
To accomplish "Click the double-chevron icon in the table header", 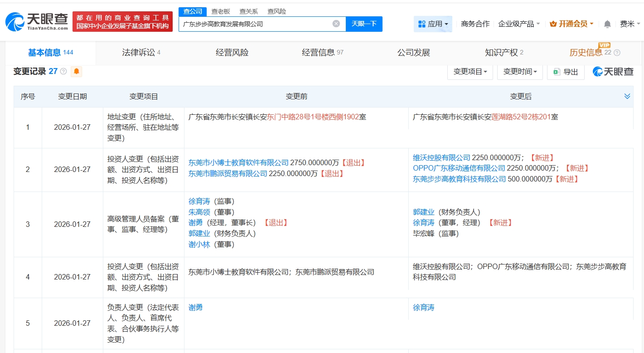I will (x=627, y=96).
